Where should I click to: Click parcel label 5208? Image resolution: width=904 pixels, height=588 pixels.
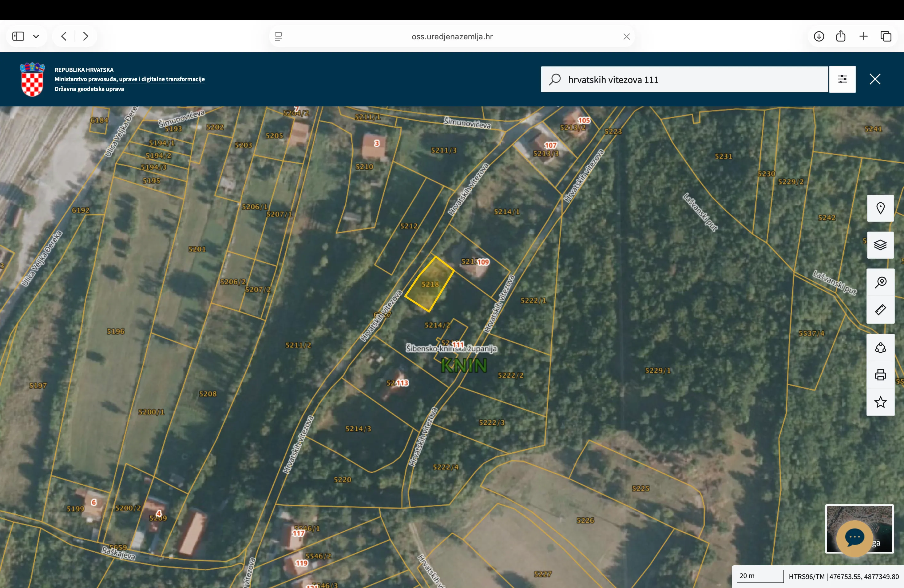208,394
